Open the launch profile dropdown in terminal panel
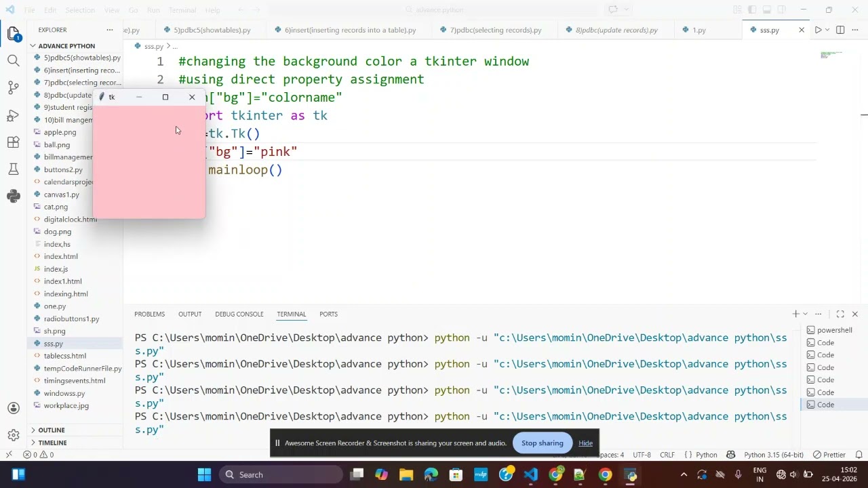868x488 pixels. (x=805, y=314)
